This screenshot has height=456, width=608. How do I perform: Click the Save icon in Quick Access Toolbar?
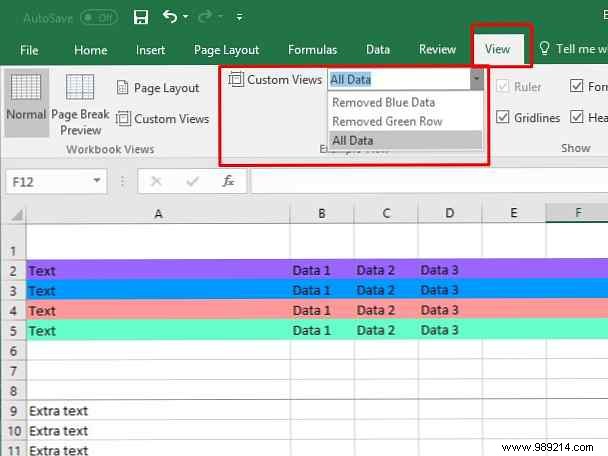coord(141,17)
